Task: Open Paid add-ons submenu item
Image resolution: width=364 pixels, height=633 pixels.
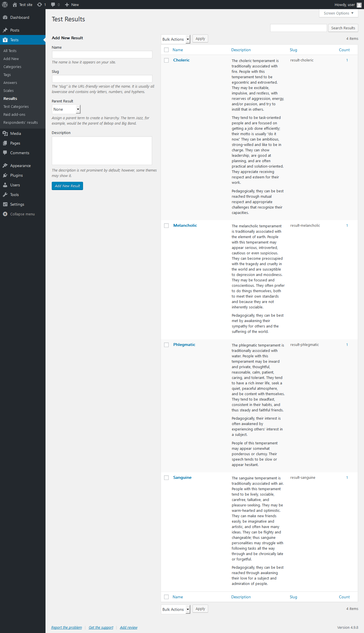Action: 14,114
